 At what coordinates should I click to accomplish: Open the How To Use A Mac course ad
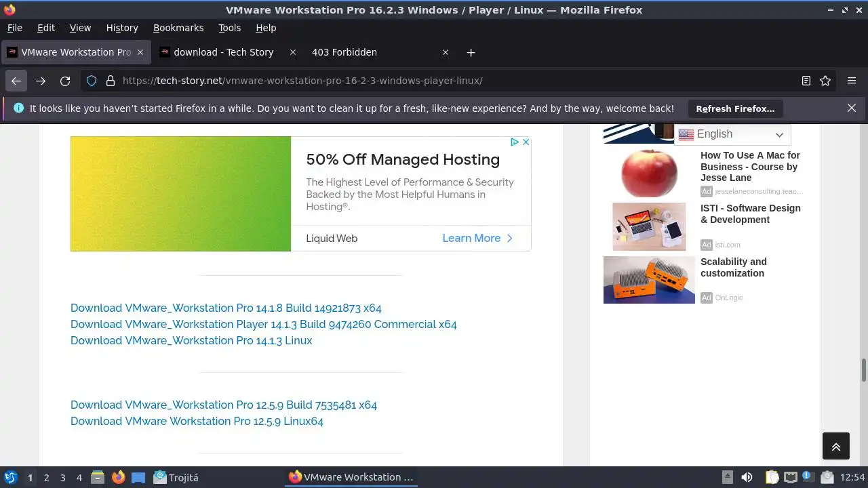tap(750, 166)
